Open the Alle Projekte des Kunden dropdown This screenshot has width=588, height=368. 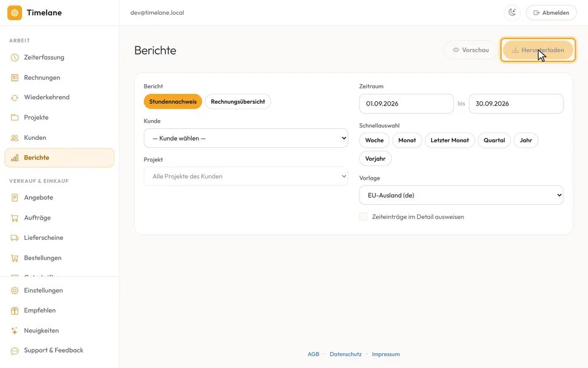click(x=246, y=176)
